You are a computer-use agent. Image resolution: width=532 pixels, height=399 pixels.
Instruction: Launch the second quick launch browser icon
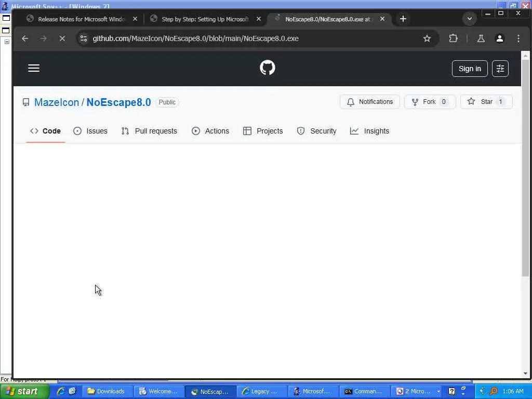pos(72,391)
